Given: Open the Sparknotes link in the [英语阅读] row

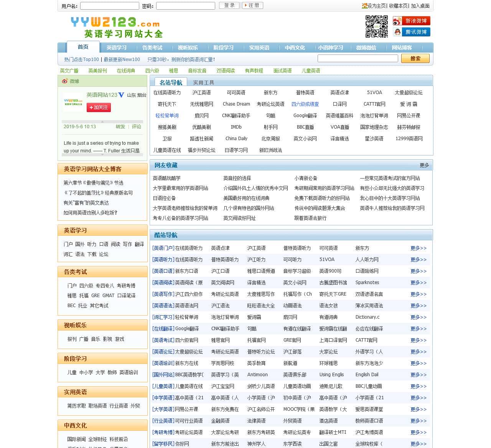Looking at the screenshot, I should click(367, 283).
